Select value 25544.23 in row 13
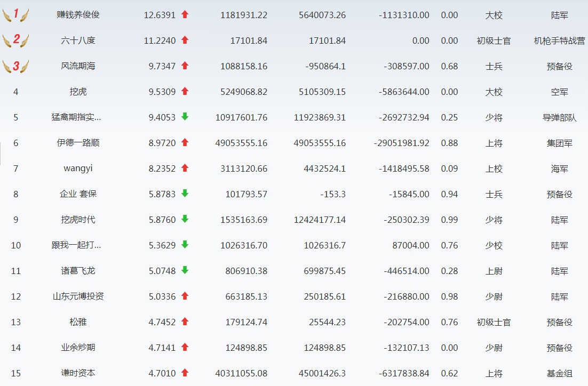588x386 pixels. [x=328, y=322]
